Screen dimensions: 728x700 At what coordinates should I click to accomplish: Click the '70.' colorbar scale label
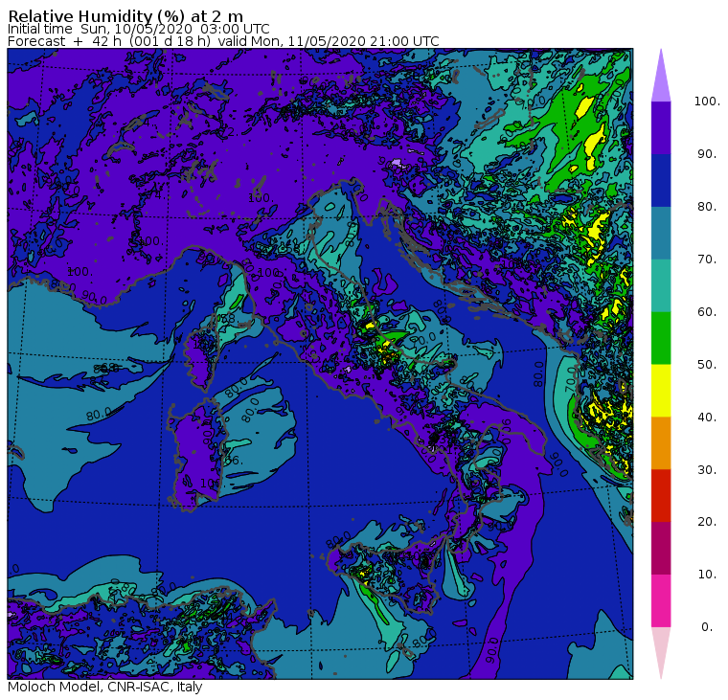click(707, 259)
